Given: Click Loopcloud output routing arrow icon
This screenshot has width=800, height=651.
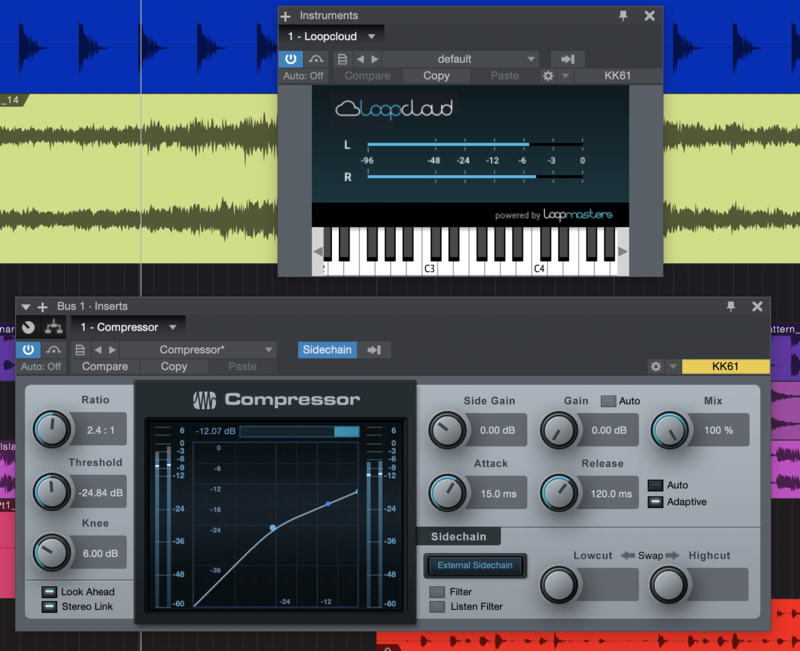Looking at the screenshot, I should coord(567,59).
